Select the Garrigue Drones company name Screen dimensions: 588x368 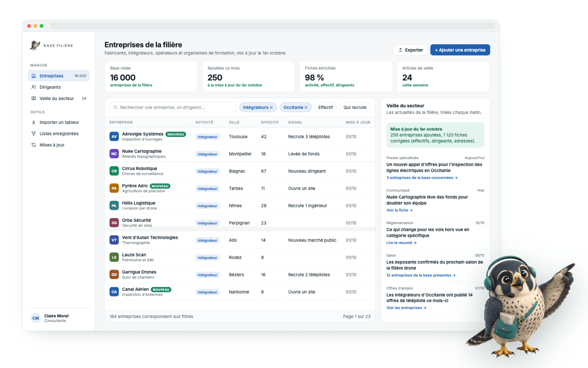(x=139, y=272)
